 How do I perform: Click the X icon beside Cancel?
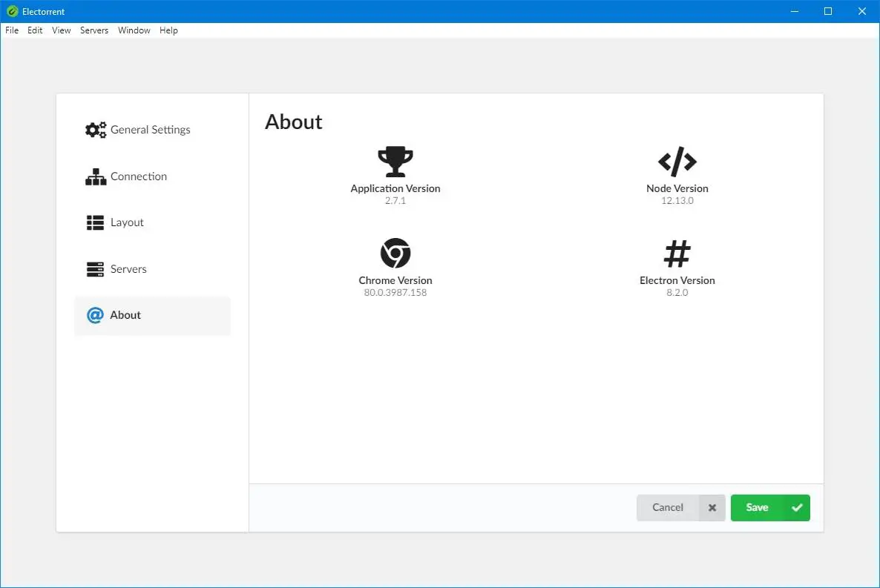click(712, 508)
